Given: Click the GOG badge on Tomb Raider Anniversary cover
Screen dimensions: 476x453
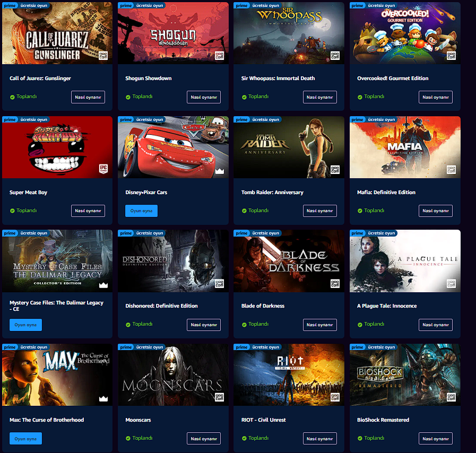Looking at the screenshot, I should [335, 170].
